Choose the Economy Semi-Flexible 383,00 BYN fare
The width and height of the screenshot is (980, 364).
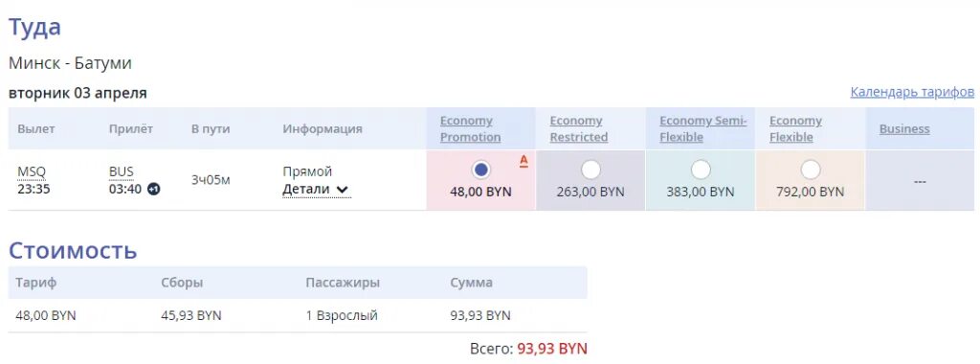tap(701, 170)
